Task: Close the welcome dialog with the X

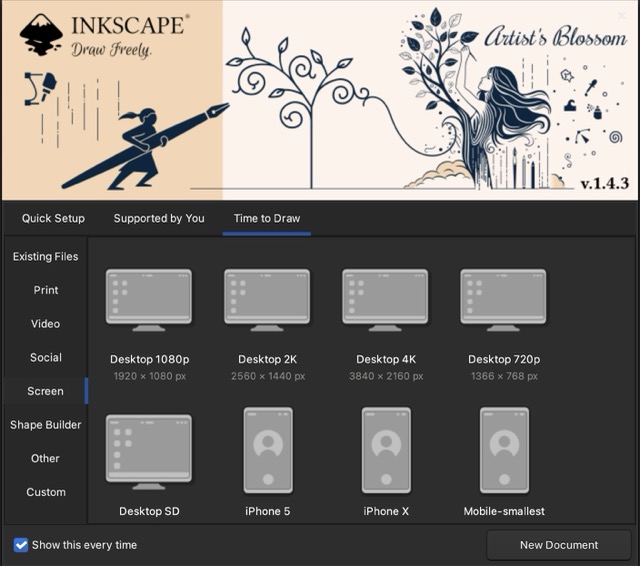Action: coord(622,16)
